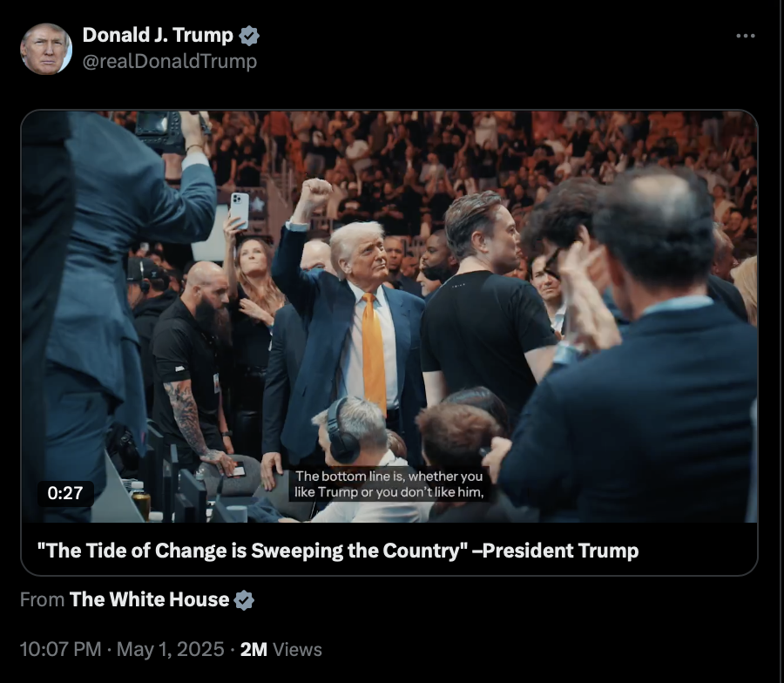The width and height of the screenshot is (784, 683).
Task: Open "The Tide of Change" video title
Action: [x=338, y=551]
